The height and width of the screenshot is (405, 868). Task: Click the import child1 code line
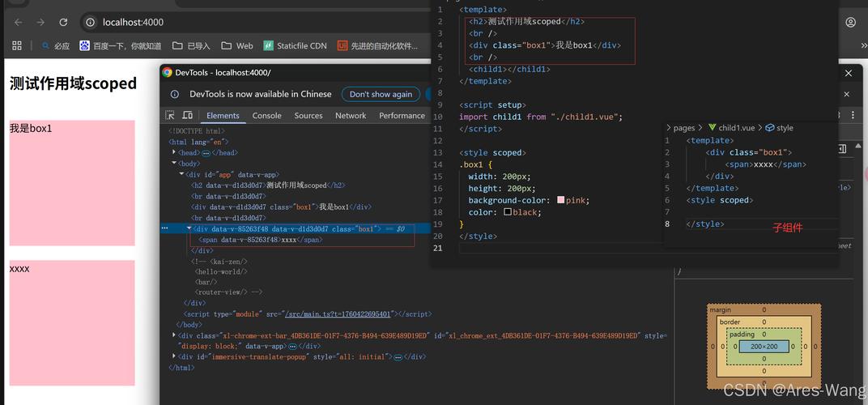point(541,117)
